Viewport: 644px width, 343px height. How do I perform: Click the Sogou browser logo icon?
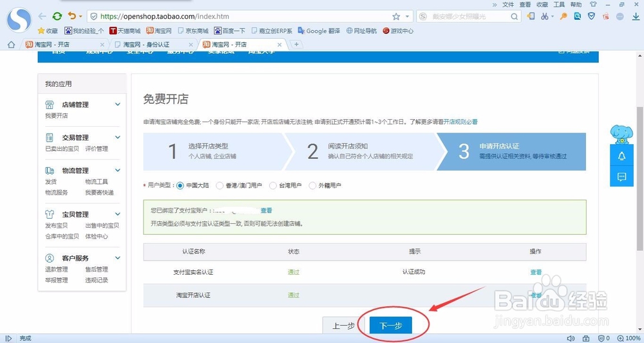tap(19, 20)
